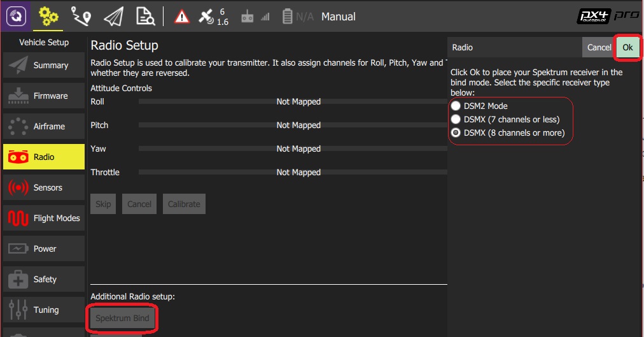Go to Firmware setup page
644x337 pixels.
tap(44, 96)
